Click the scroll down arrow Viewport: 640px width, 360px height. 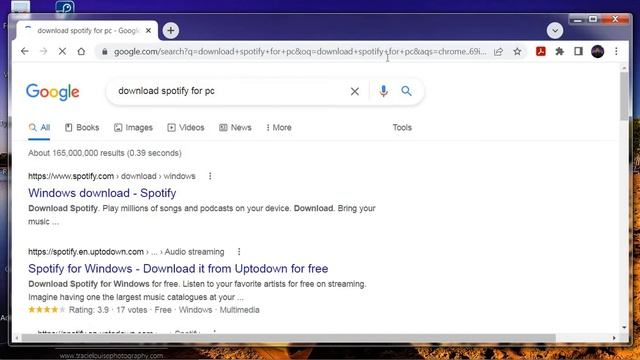[x=624, y=327]
